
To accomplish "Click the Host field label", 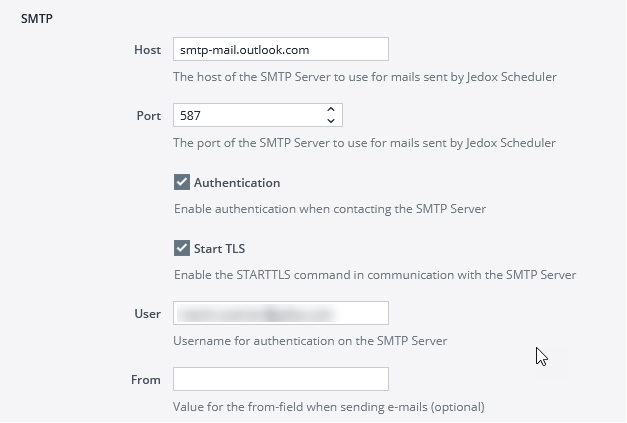I will click(147, 50).
